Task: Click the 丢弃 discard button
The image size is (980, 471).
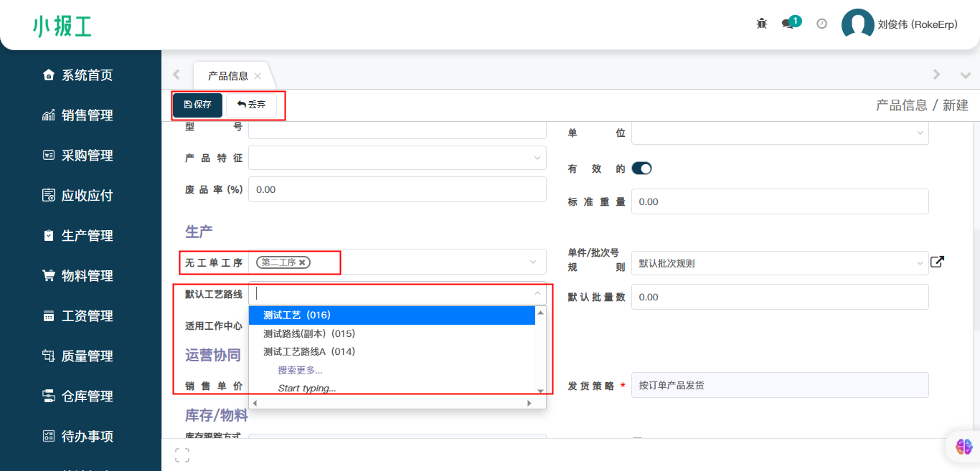Action: click(251, 105)
